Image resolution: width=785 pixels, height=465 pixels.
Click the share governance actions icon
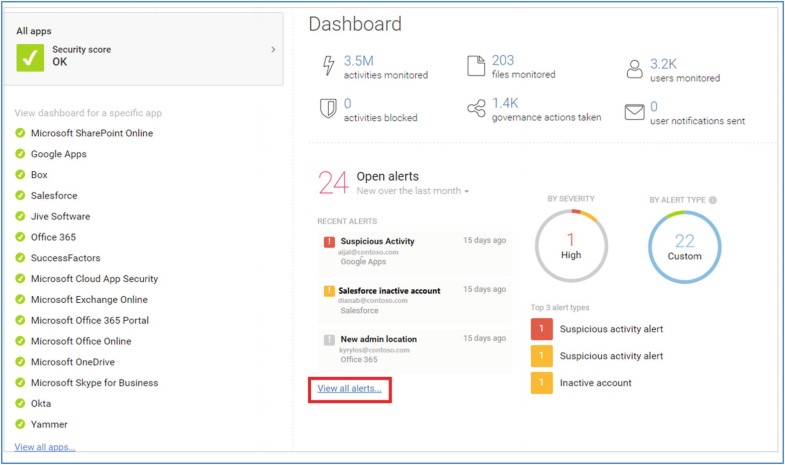pyautogui.click(x=476, y=108)
